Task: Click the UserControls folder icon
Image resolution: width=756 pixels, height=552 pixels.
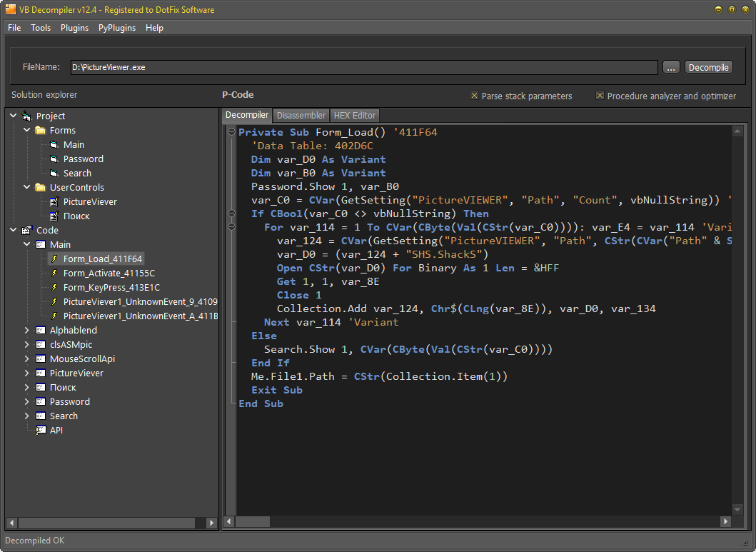Action: tap(41, 188)
